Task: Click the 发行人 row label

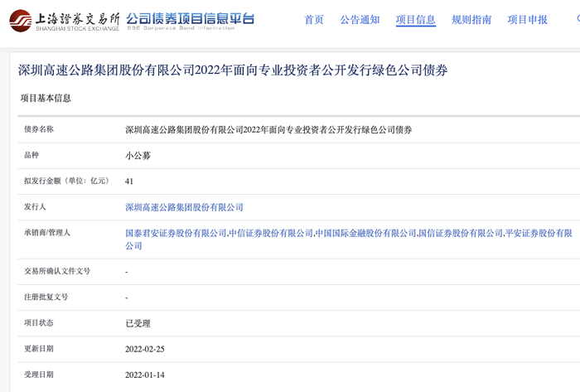Action: [x=35, y=206]
